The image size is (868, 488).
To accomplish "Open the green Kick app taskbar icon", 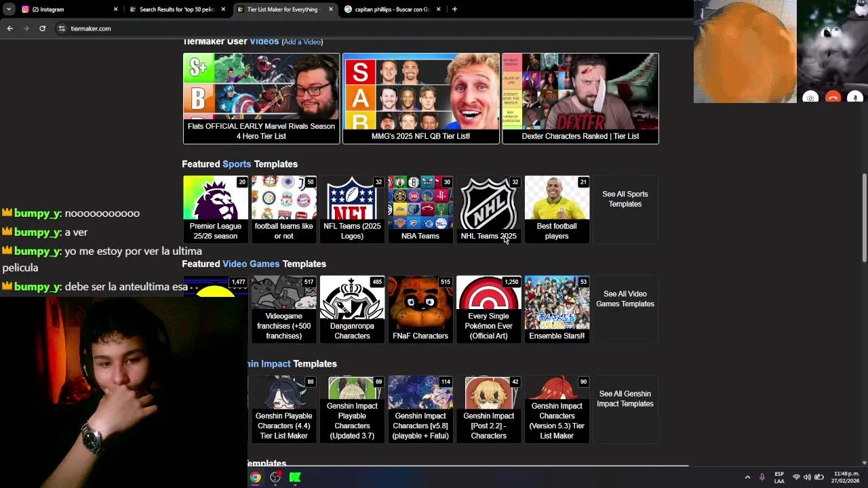I will click(x=295, y=477).
